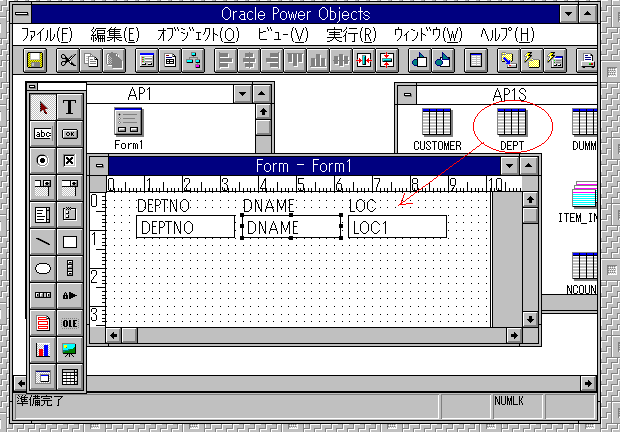The height and width of the screenshot is (432, 620).
Task: Click the center vertically in form icon
Action: (387, 60)
